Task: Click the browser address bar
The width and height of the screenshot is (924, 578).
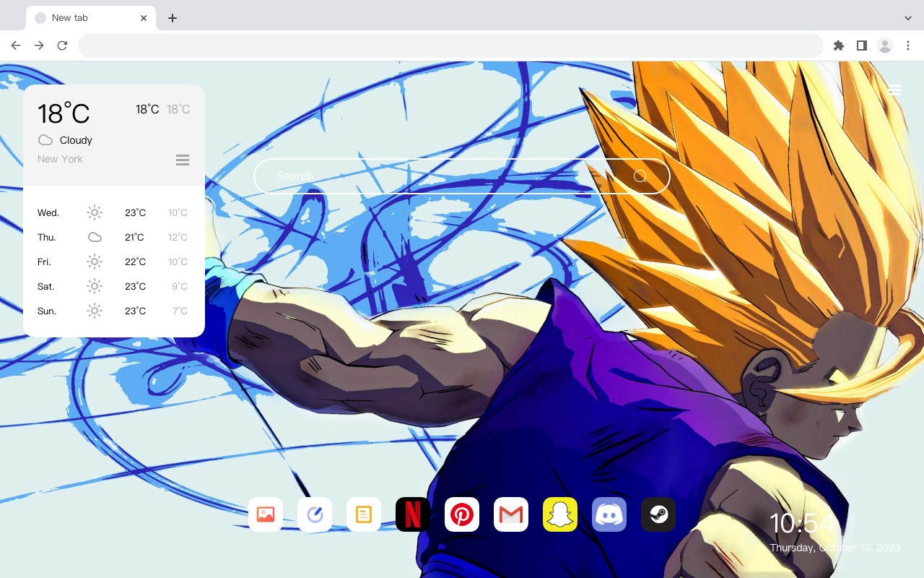Action: (450, 46)
